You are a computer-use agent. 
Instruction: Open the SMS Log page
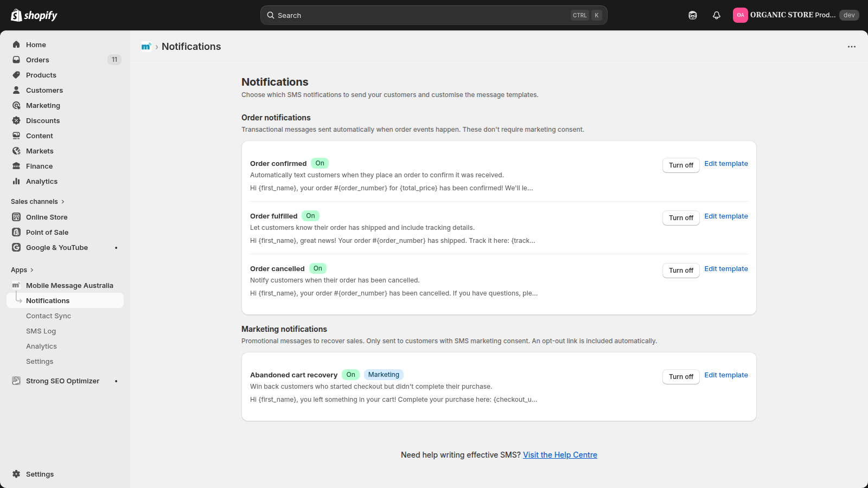click(x=41, y=331)
